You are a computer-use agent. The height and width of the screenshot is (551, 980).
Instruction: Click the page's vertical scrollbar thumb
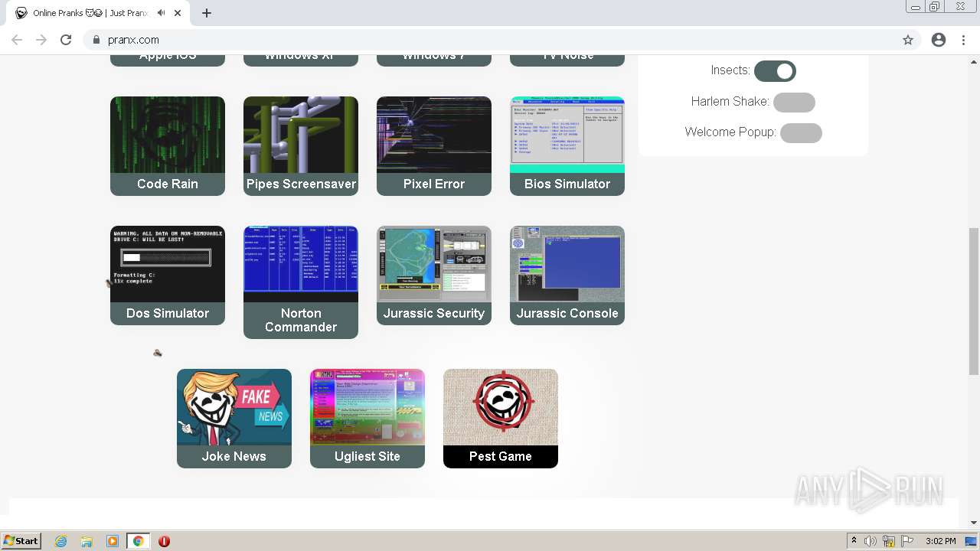974,301
